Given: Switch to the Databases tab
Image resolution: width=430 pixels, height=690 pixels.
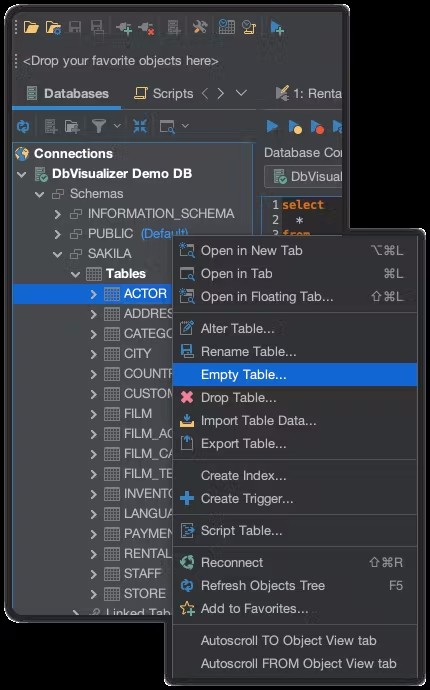Looking at the screenshot, I should pyautogui.click(x=67, y=93).
